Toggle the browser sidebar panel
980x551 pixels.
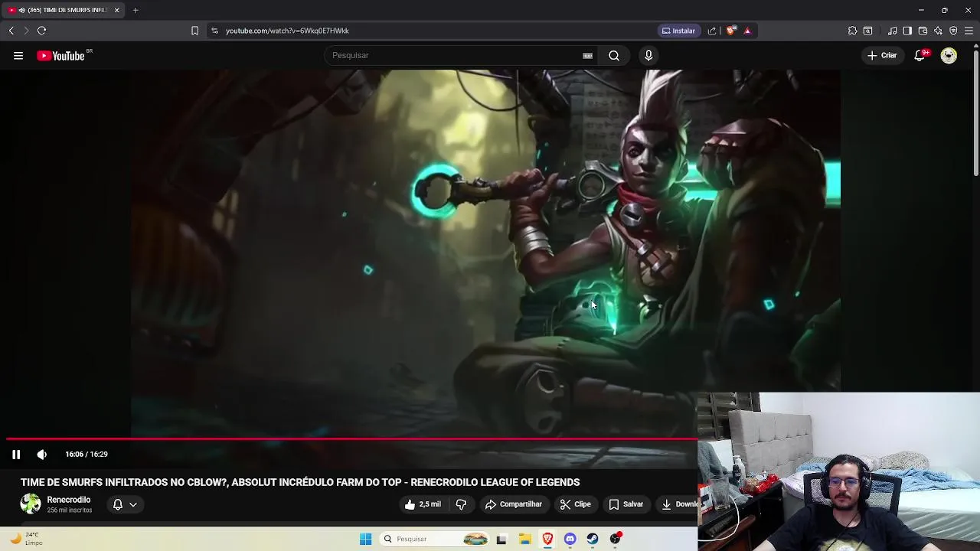pyautogui.click(x=907, y=31)
